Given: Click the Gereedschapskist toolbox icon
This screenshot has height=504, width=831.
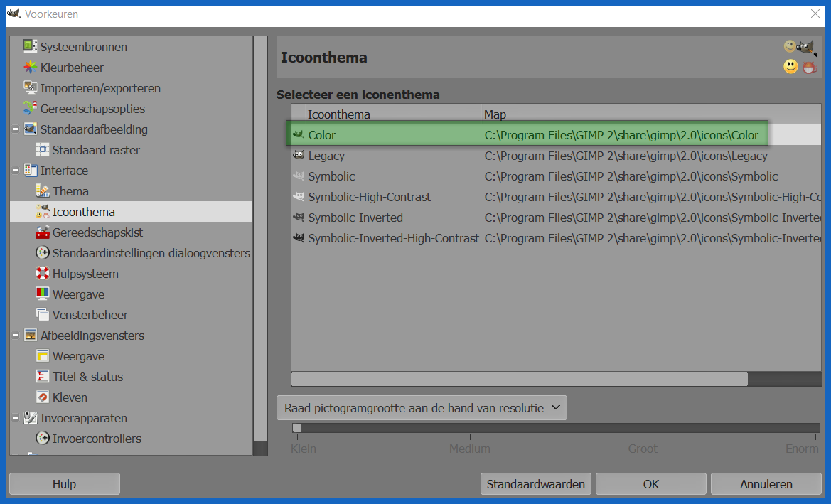Looking at the screenshot, I should click(x=43, y=232).
